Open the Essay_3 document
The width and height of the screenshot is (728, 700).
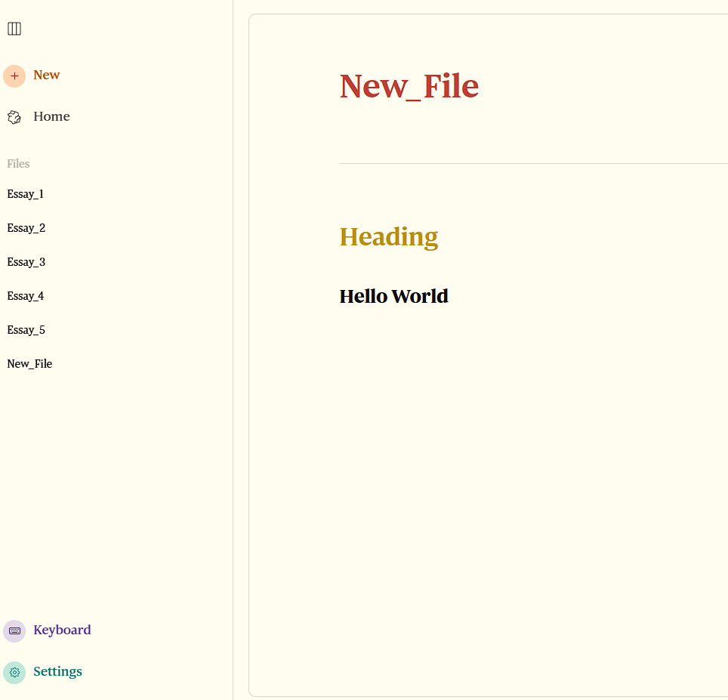[x=26, y=262]
